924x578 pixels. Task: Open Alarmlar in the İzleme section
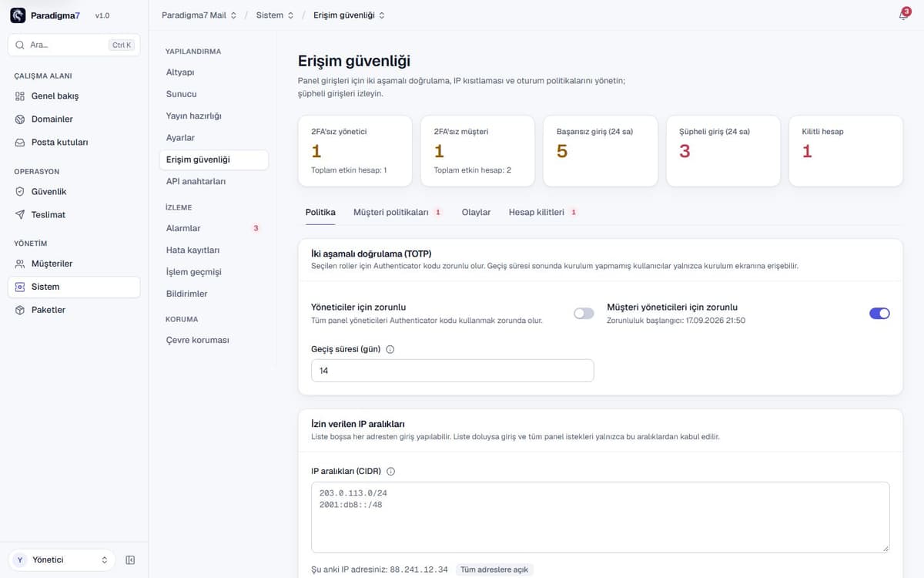[214, 228]
